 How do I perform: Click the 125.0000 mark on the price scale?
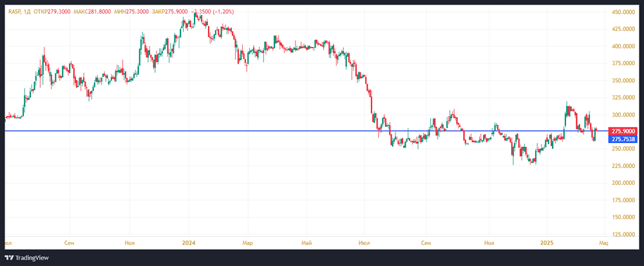[625, 234]
